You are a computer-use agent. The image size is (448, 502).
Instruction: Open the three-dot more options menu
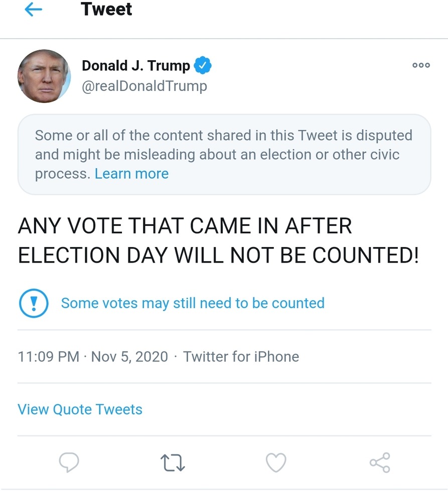421,65
